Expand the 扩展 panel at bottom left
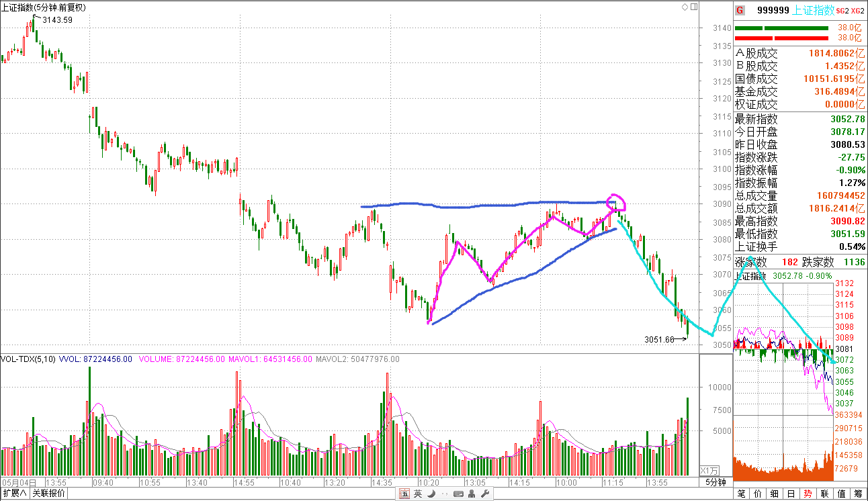 click(x=15, y=494)
